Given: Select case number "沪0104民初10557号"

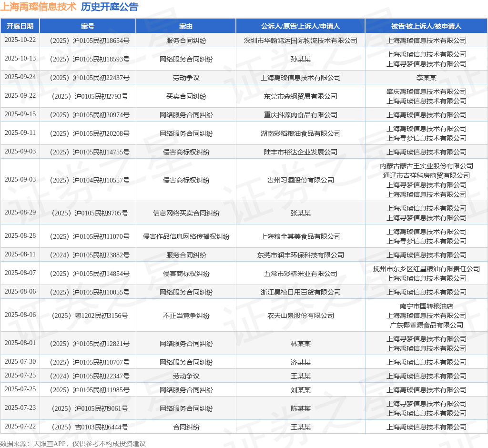Looking at the screenshot, I should click(x=101, y=180).
